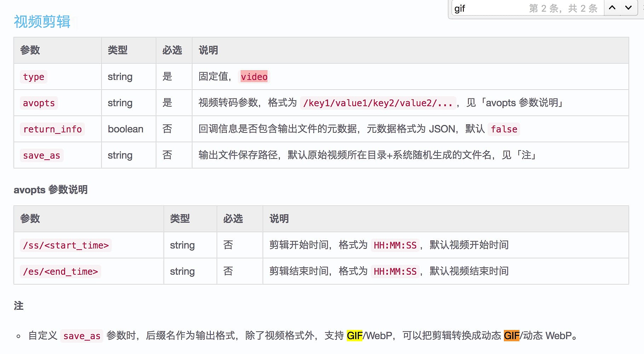Click the match count text in find bar
This screenshot has width=644, height=354.
[563, 8]
